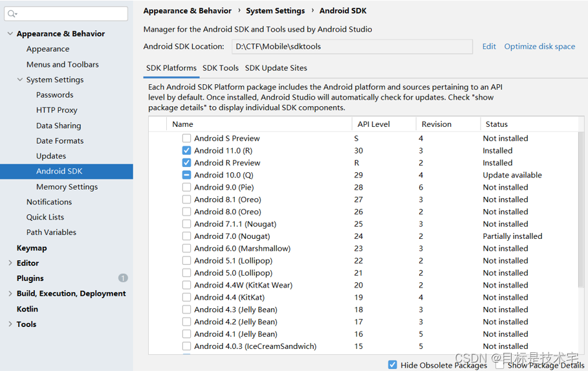Click the search magnifier icon in settings
The height and width of the screenshot is (371, 588).
12,14
